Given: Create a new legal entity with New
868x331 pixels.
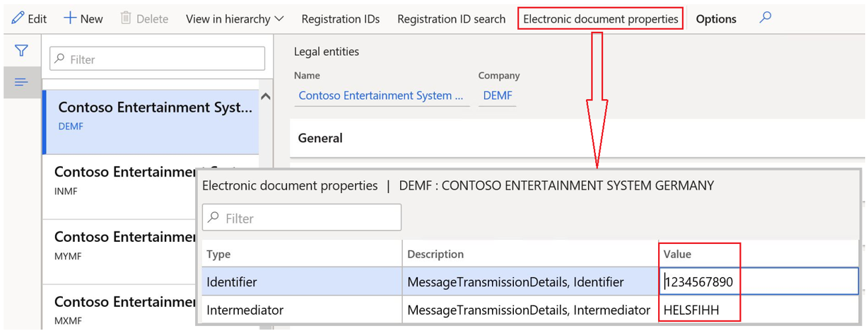Looking at the screenshot, I should coord(83,18).
